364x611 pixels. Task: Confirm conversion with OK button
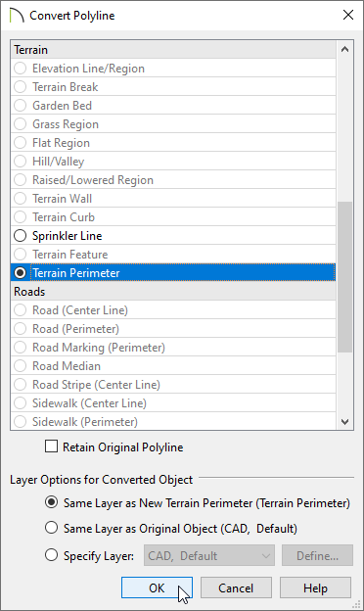(x=157, y=587)
